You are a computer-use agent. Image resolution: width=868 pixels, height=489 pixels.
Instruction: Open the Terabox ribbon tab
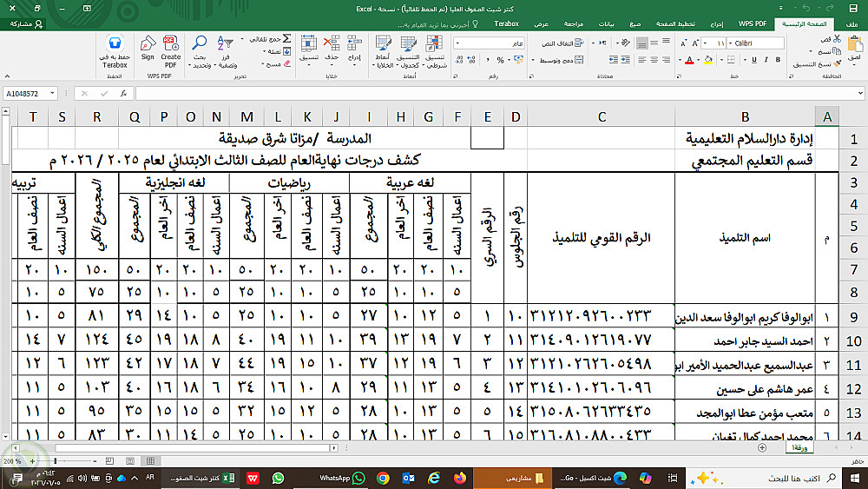pyautogui.click(x=506, y=23)
